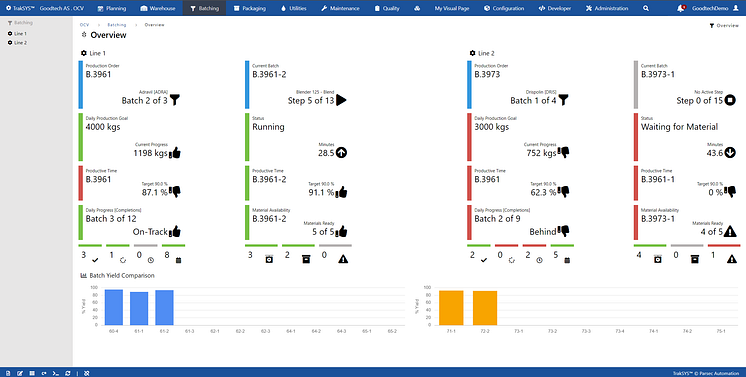746x377 pixels.
Task: Click thumbs-down icon beside 62.3 %
Action: (x=564, y=192)
